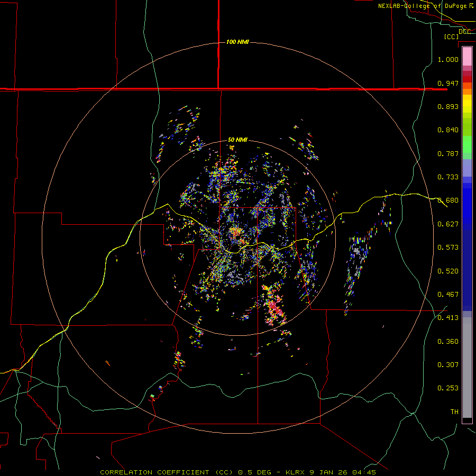Screen dimensions: 476x476
Task: Click the [CC] legend heading
Action: coord(451,36)
